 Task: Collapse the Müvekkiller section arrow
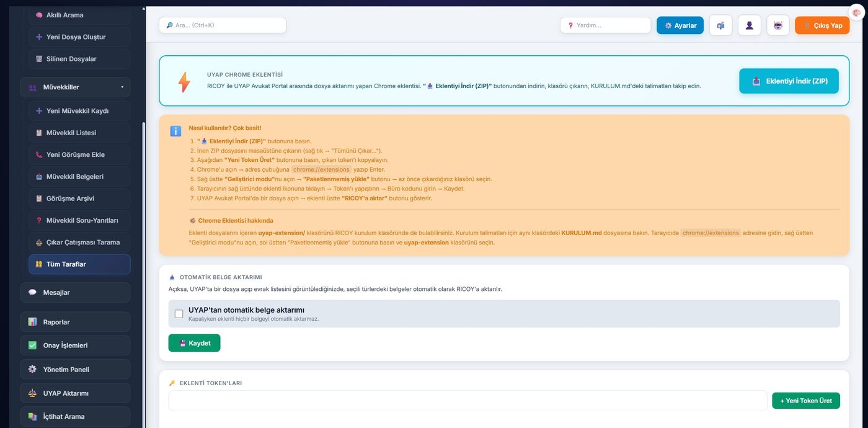coord(122,87)
